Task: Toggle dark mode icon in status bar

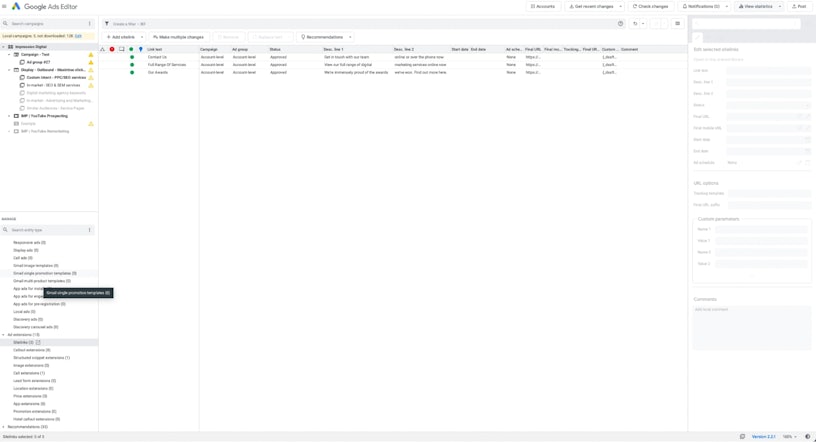Action: (807, 436)
